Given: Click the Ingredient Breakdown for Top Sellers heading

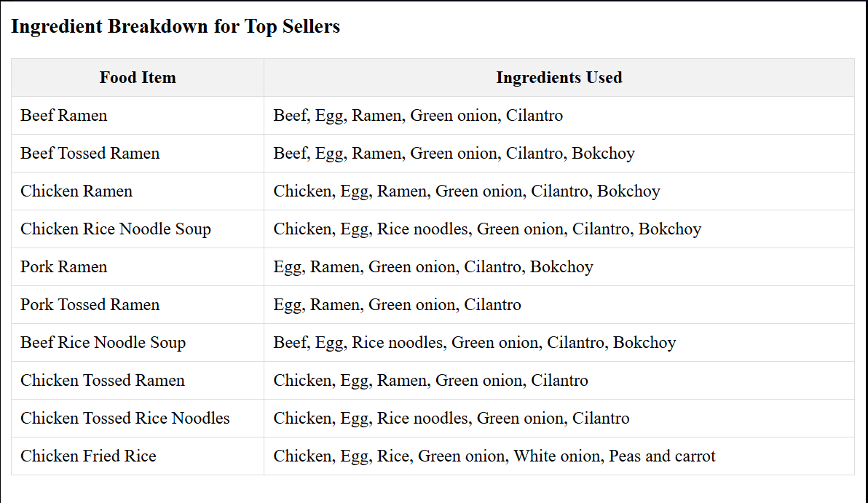Looking at the screenshot, I should (175, 27).
